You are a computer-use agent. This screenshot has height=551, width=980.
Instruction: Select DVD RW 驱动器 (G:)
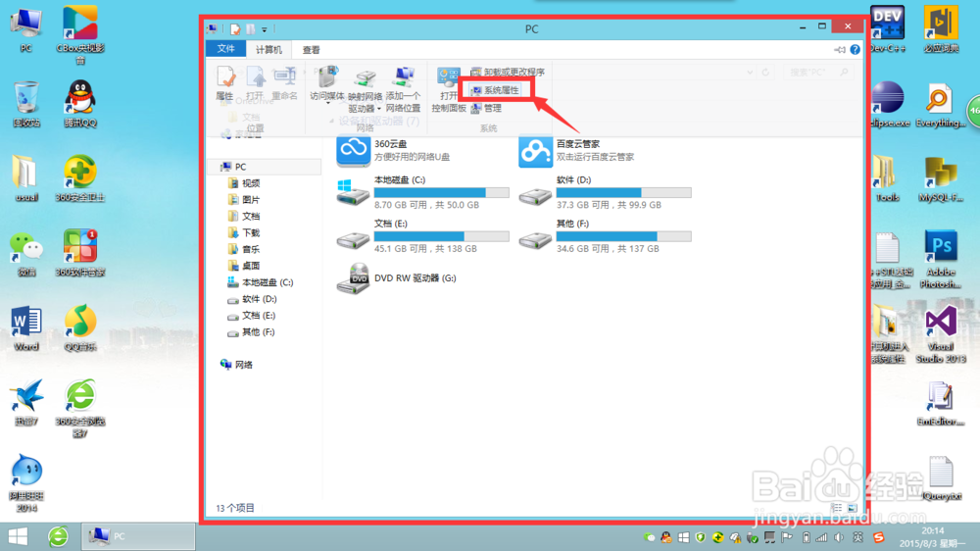(397, 278)
